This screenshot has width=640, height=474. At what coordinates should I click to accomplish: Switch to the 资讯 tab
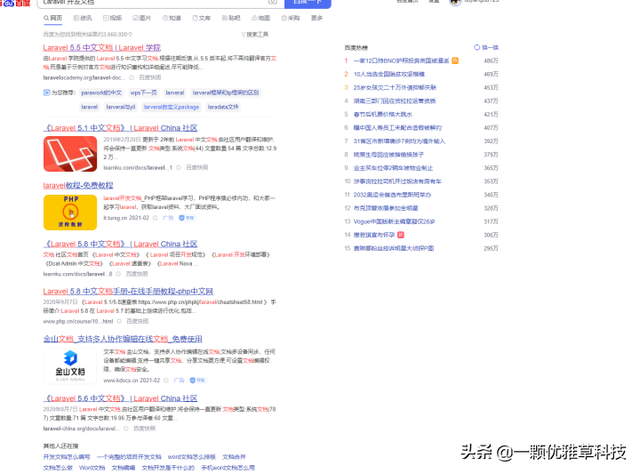[82, 18]
